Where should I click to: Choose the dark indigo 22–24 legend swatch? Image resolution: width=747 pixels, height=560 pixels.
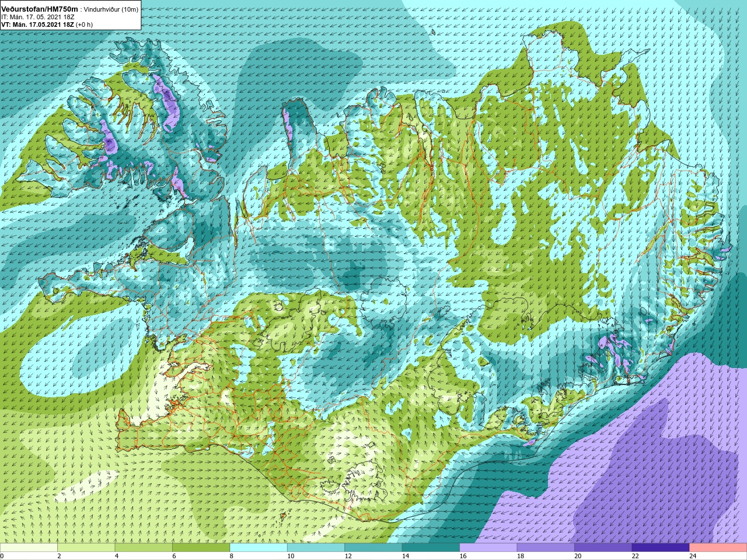tap(660, 548)
